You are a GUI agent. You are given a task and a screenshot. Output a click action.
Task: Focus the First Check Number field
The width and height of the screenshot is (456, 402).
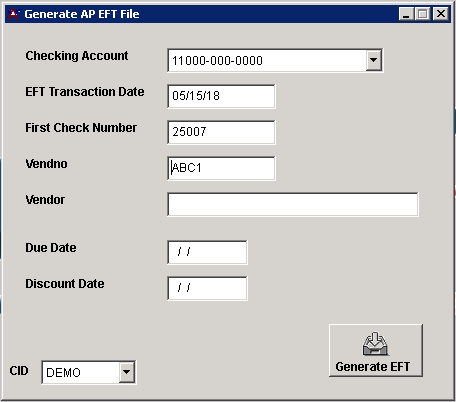[221, 132]
